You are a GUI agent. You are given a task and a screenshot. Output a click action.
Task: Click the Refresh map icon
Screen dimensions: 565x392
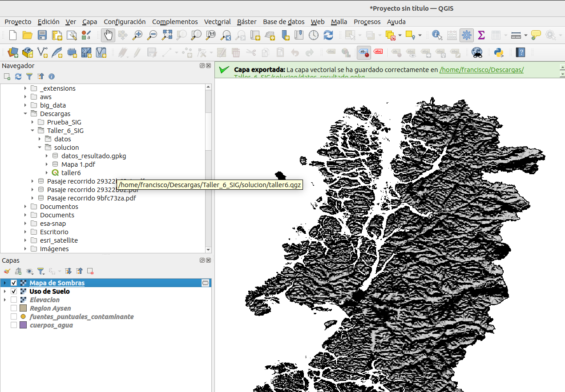pyautogui.click(x=328, y=35)
